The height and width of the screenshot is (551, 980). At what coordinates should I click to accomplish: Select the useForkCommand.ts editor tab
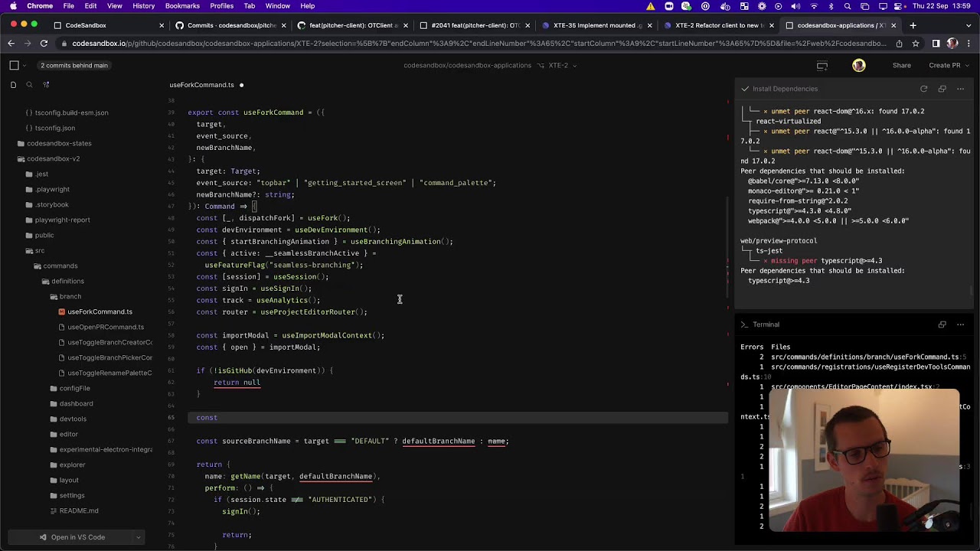[202, 85]
